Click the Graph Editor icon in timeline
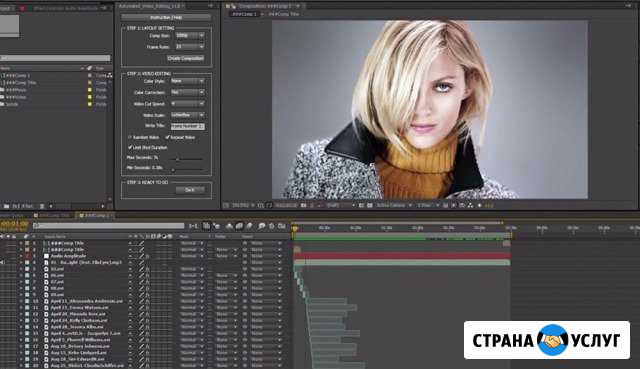Screen dimensions: 640x369 (x=282, y=226)
